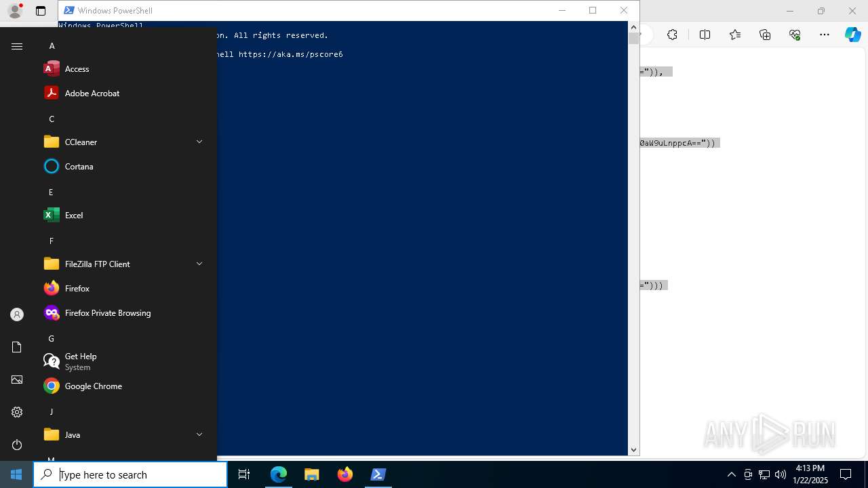Open the volume control in system tray
This screenshot has width=868, height=488.
pos(781,474)
